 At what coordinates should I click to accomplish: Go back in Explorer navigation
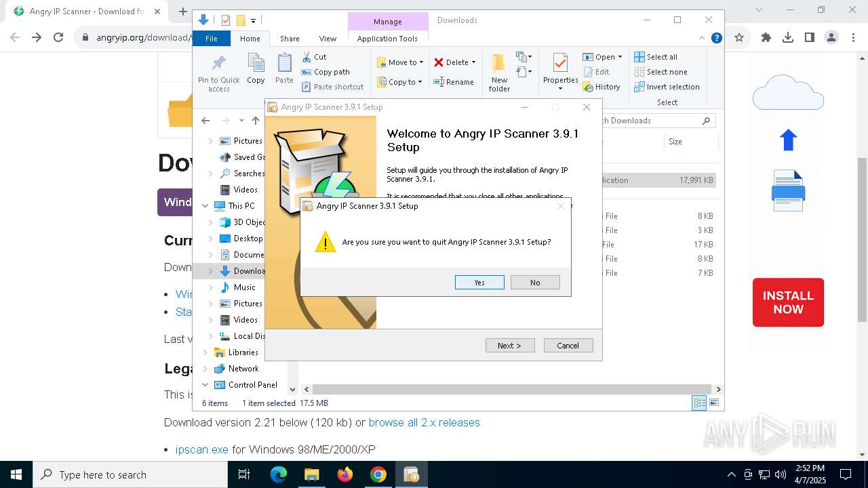205,121
